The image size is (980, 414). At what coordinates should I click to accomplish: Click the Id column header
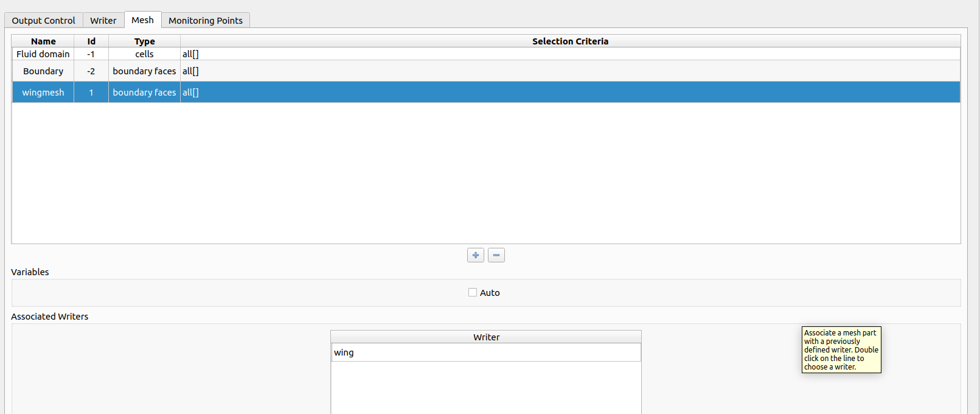click(x=91, y=41)
